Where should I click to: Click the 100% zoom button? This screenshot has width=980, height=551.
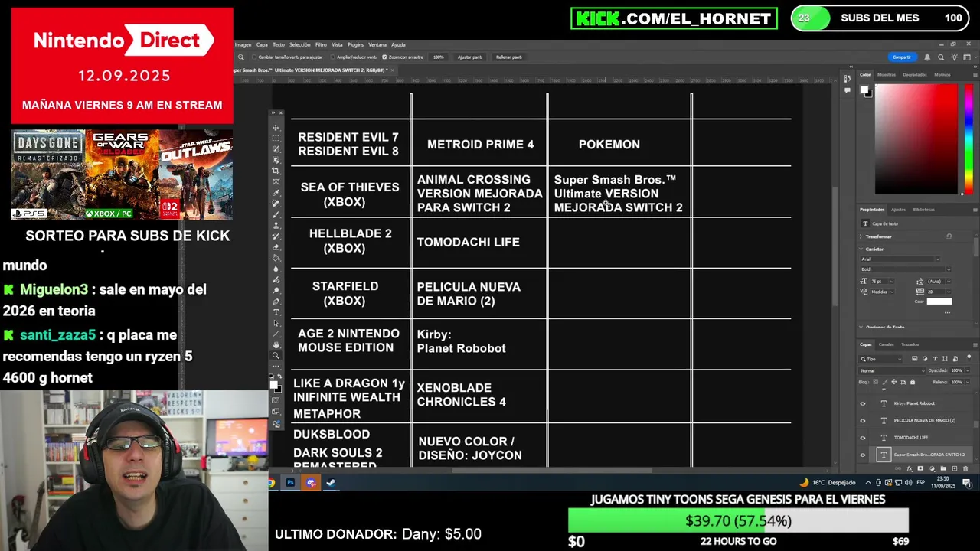[x=438, y=57]
